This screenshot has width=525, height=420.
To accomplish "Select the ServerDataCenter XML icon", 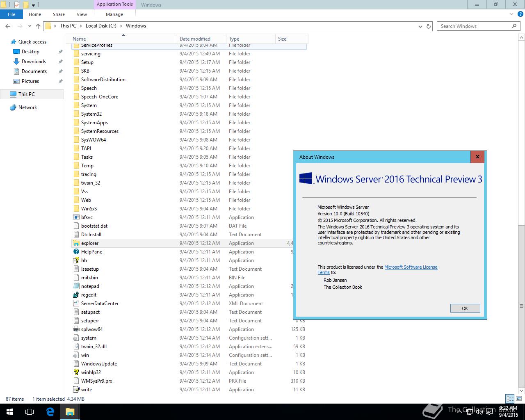I will tap(76, 304).
